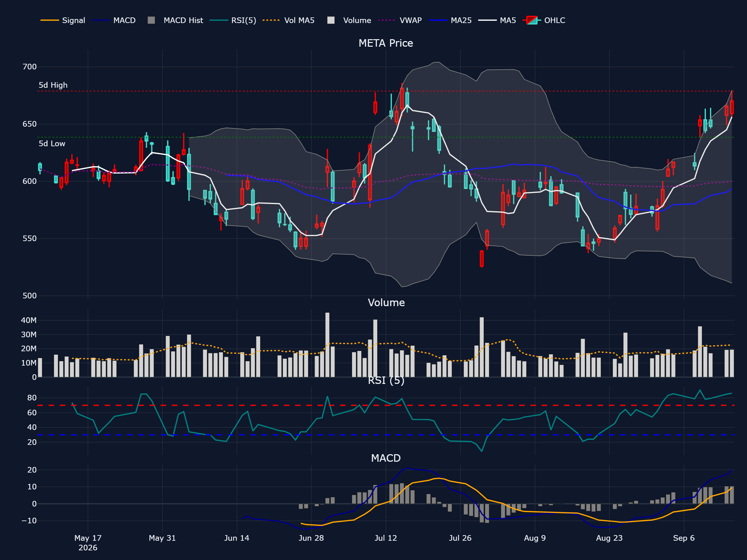Toggle MA5 legend entry

point(497,20)
